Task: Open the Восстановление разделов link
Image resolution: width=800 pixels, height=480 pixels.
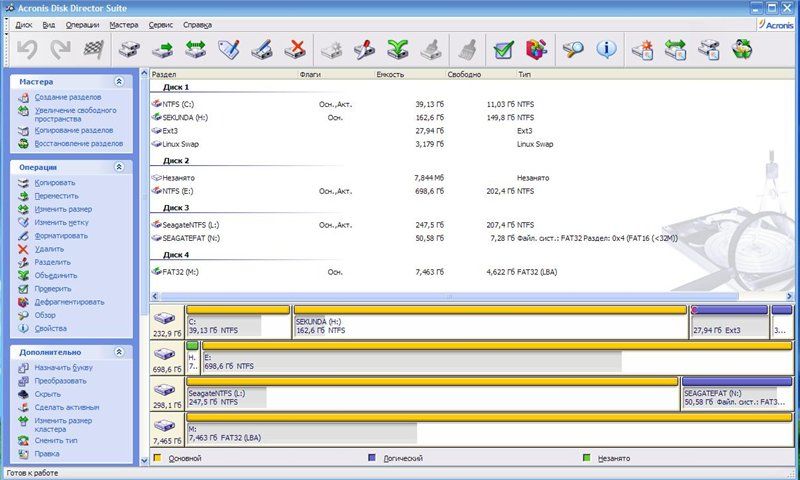Action: click(79, 144)
